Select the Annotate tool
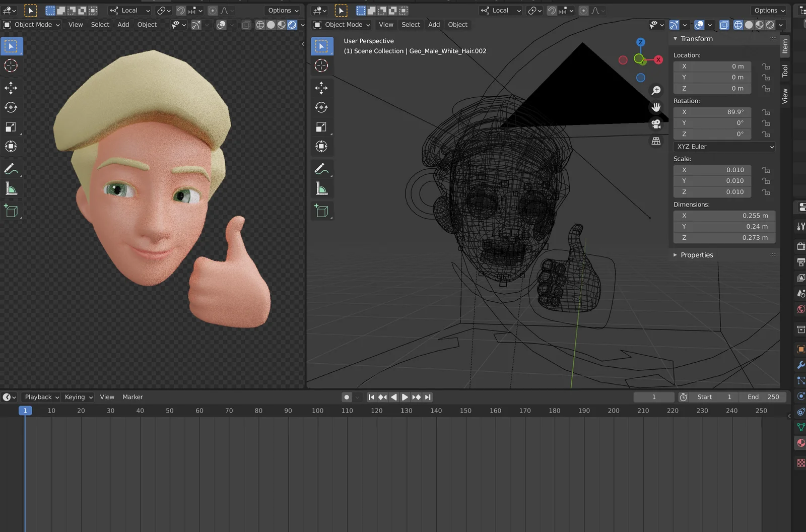The height and width of the screenshot is (532, 806). tap(11, 169)
